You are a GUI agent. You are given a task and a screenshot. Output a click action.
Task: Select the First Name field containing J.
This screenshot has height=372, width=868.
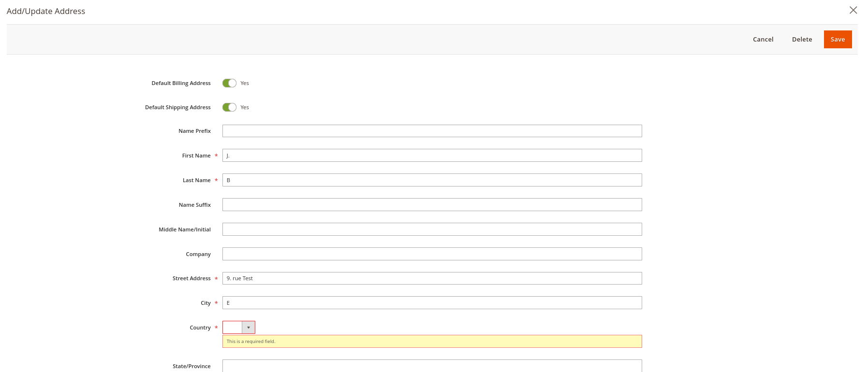tap(432, 155)
